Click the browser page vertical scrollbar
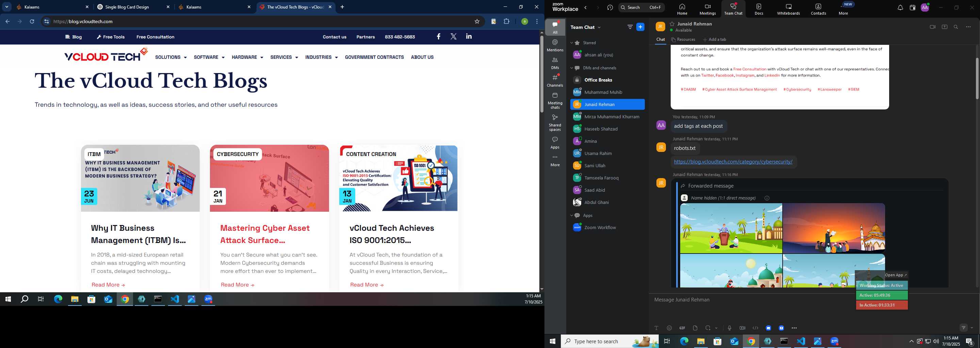980x348 pixels. (541, 74)
